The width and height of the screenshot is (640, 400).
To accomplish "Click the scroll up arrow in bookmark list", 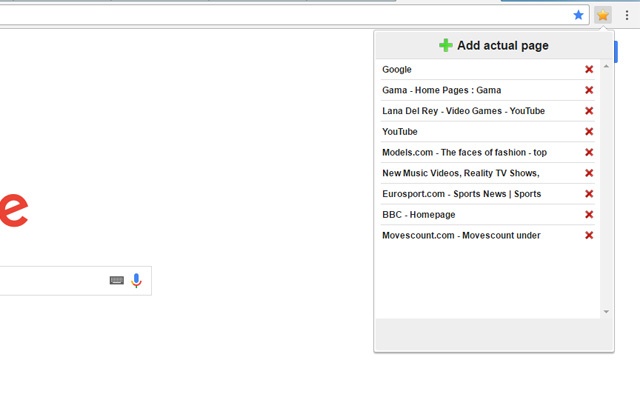I will click(606, 66).
